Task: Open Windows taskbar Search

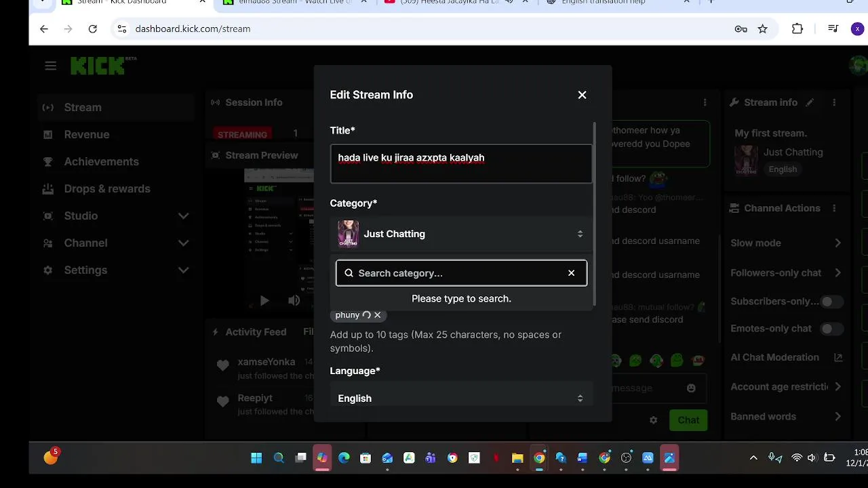Action: [279, 458]
